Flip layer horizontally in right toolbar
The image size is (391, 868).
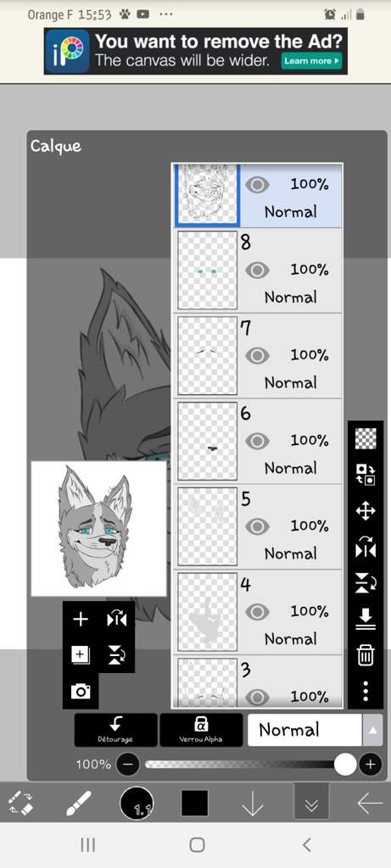tap(366, 548)
